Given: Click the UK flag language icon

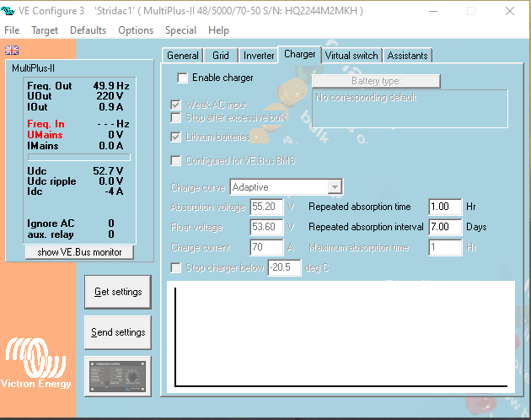Looking at the screenshot, I should 11,50.
